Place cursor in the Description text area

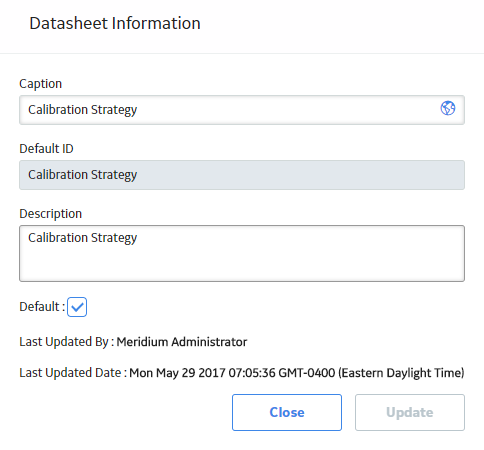[242, 253]
